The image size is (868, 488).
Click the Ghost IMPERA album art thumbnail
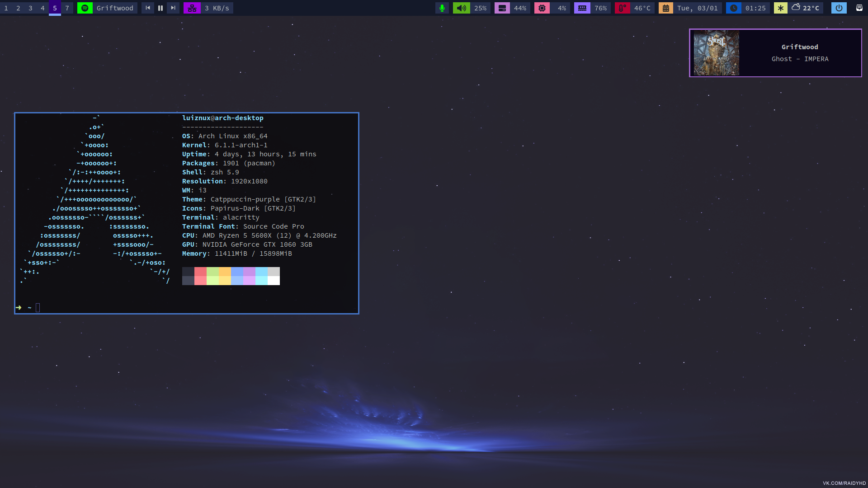717,53
